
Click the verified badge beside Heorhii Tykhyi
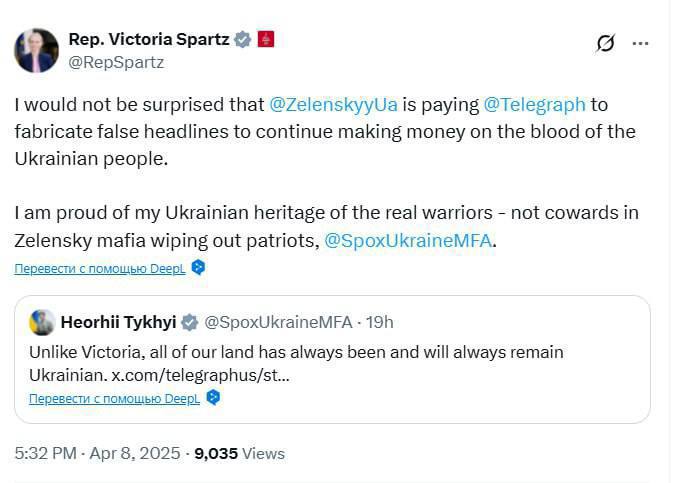coord(190,322)
